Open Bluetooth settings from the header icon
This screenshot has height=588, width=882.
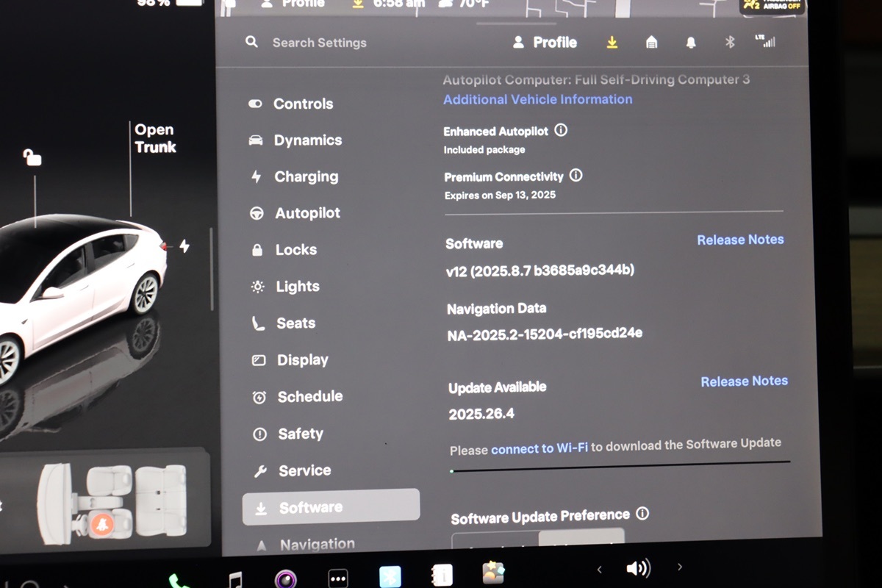coord(730,43)
